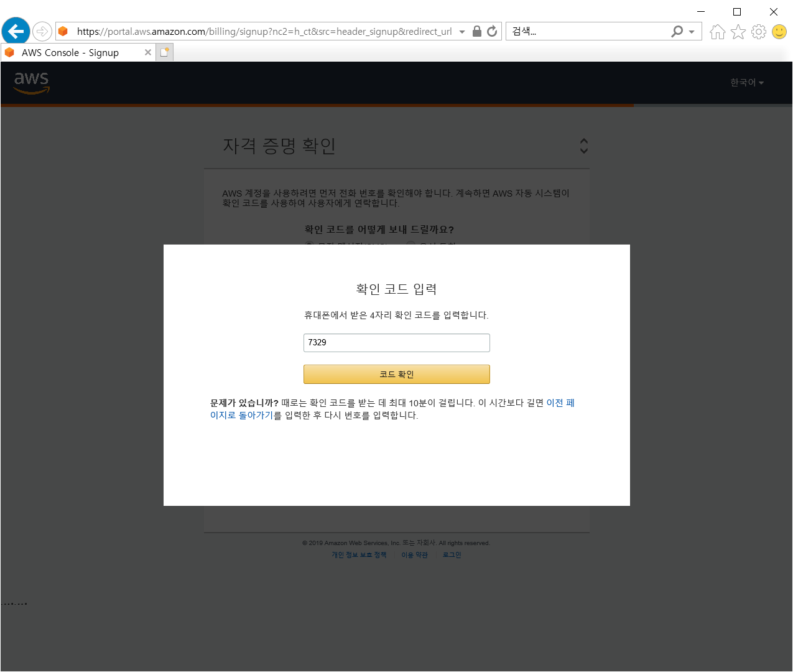Open the address bar autocomplete dropdown arrow
The height and width of the screenshot is (672, 793).
point(462,32)
